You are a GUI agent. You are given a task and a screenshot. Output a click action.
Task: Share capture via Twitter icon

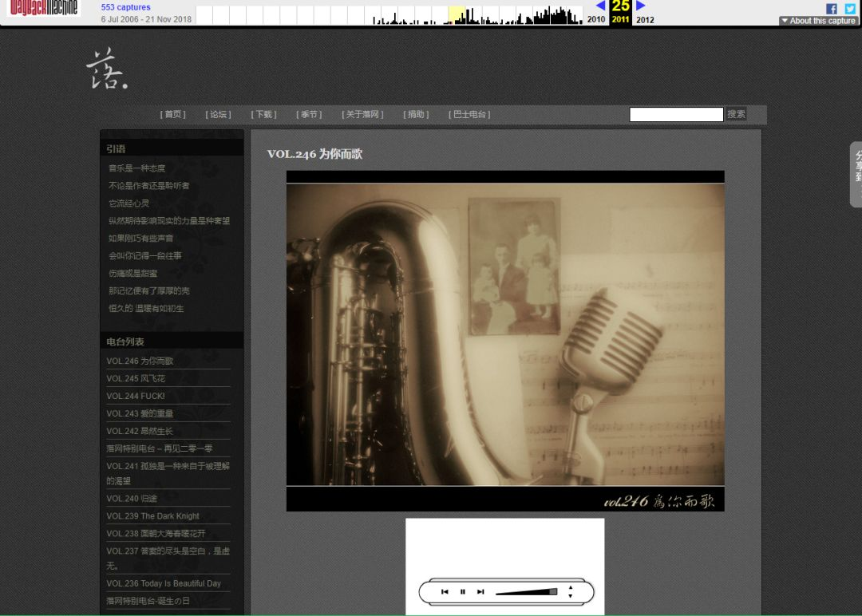tap(850, 9)
